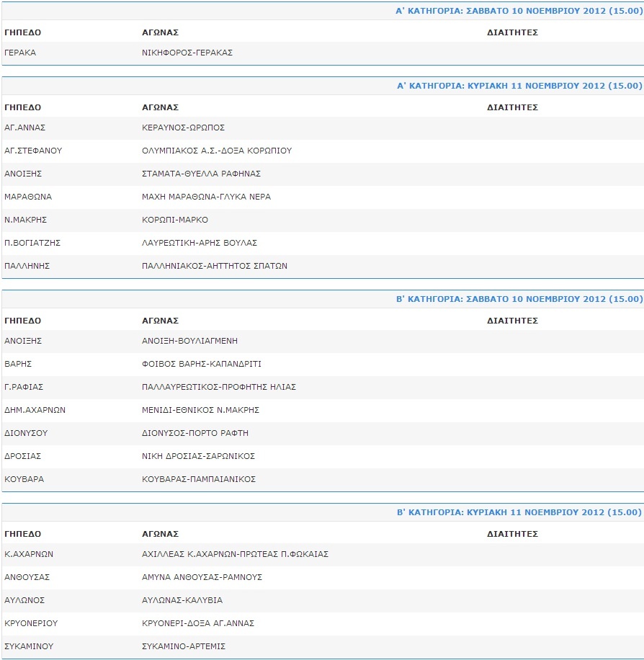
Task: Select the ΚΟΡΩΠΙ-ΜΑΡΚΟ match text
Action: pyautogui.click(x=174, y=220)
